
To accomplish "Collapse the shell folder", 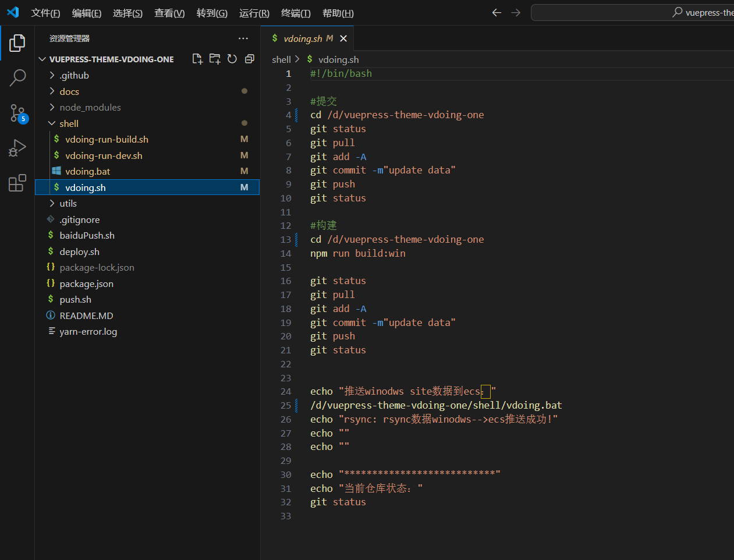I will click(x=147, y=123).
